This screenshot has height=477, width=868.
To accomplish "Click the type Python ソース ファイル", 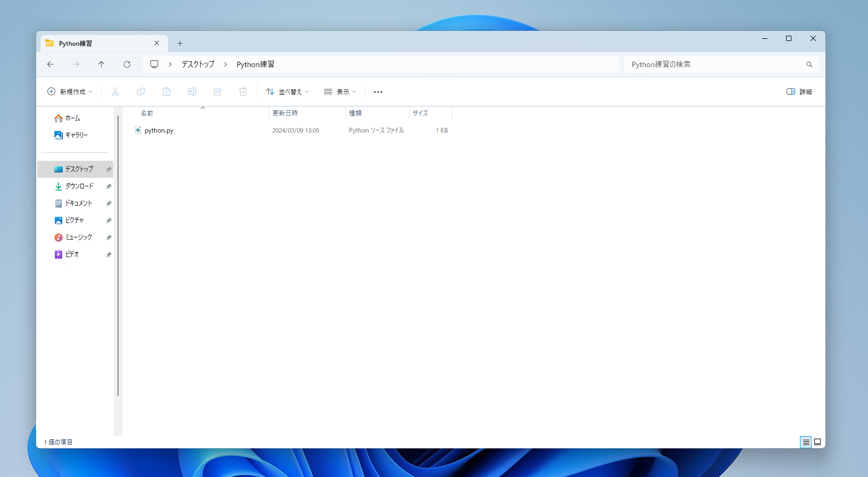I will pos(377,130).
